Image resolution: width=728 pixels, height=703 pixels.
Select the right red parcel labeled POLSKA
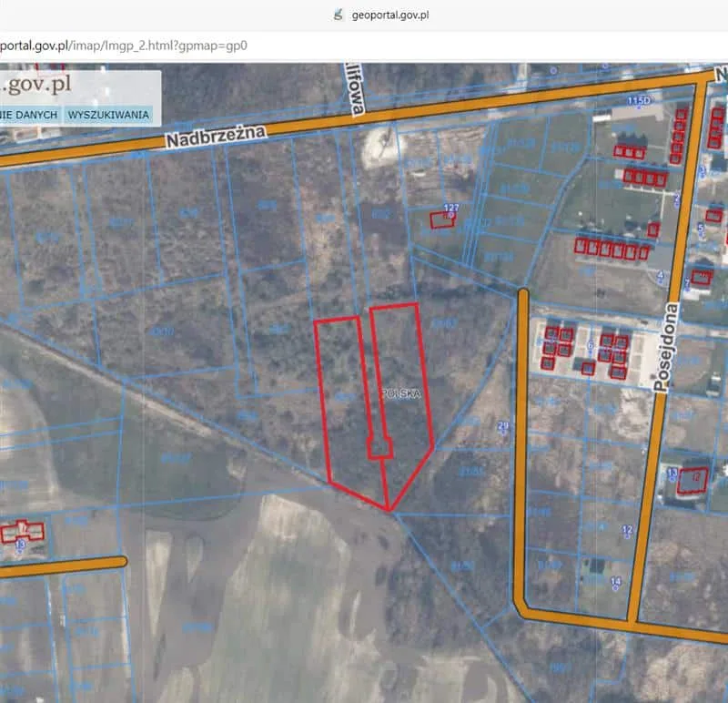tap(402, 392)
